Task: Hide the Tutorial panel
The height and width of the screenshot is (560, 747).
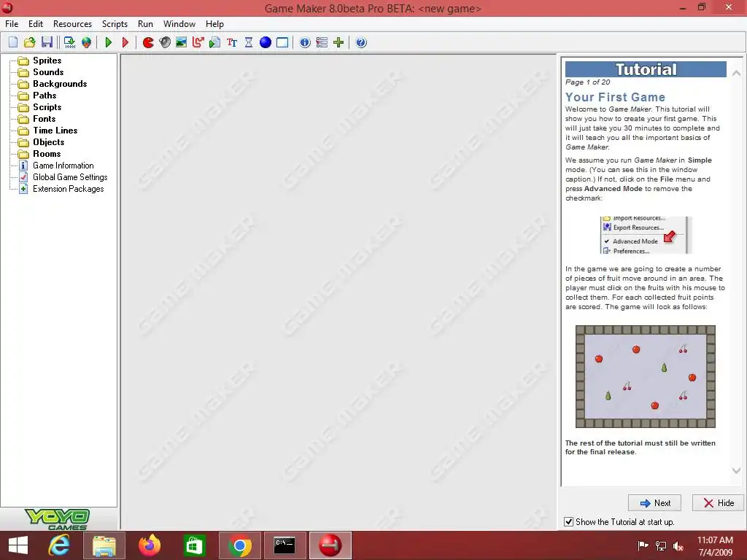Action: [x=718, y=503]
